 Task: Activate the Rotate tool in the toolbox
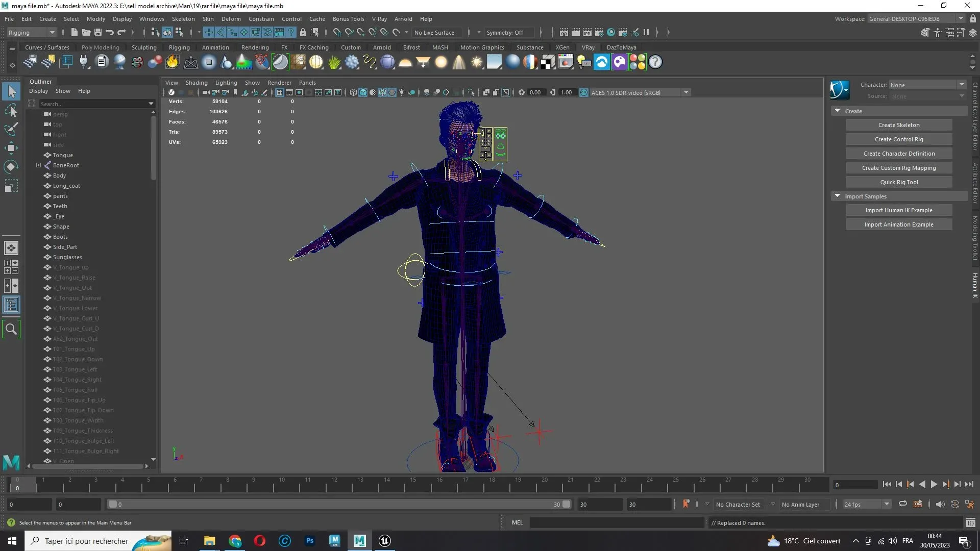pos(11,167)
